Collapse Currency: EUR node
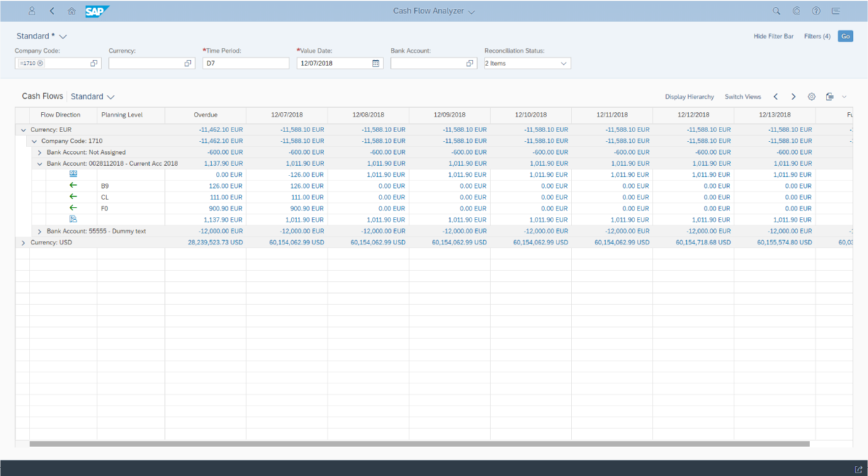The height and width of the screenshot is (476, 868). point(23,130)
